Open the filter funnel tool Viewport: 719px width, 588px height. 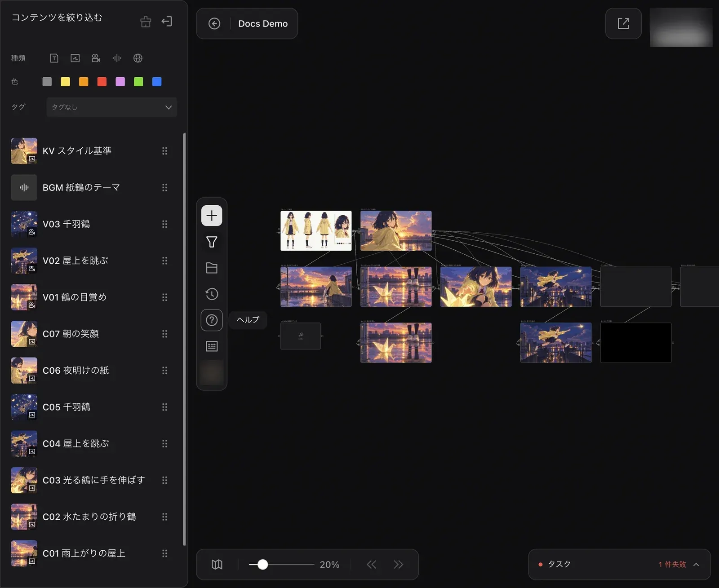coord(212,242)
